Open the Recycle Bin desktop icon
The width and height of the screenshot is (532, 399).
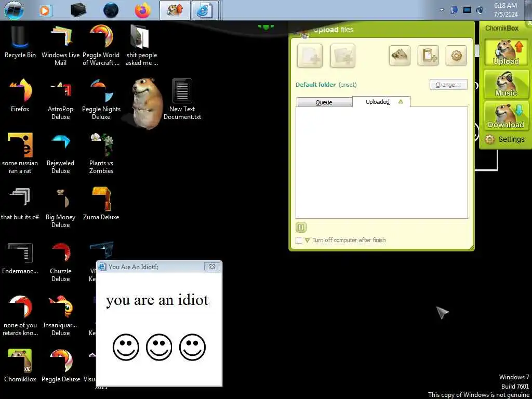tap(20, 42)
